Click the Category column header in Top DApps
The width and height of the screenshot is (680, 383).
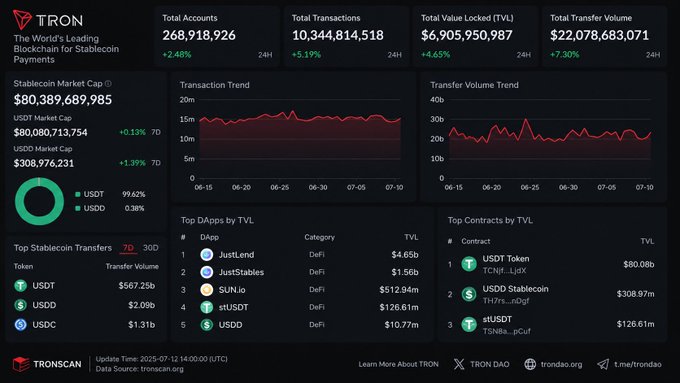point(320,237)
